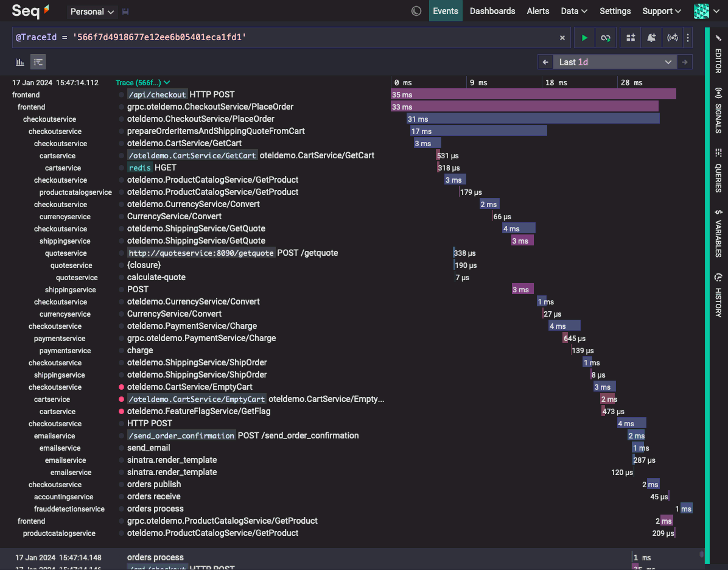Click the 4 ms HTTP POST checkoutservice bar
Image resolution: width=728 pixels, height=570 pixels.
point(631,424)
